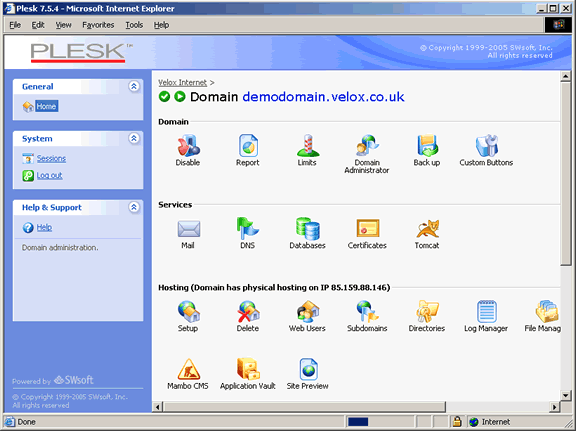Collapse the System sidebar panel
Image resolution: width=576 pixels, height=431 pixels.
pos(134,139)
